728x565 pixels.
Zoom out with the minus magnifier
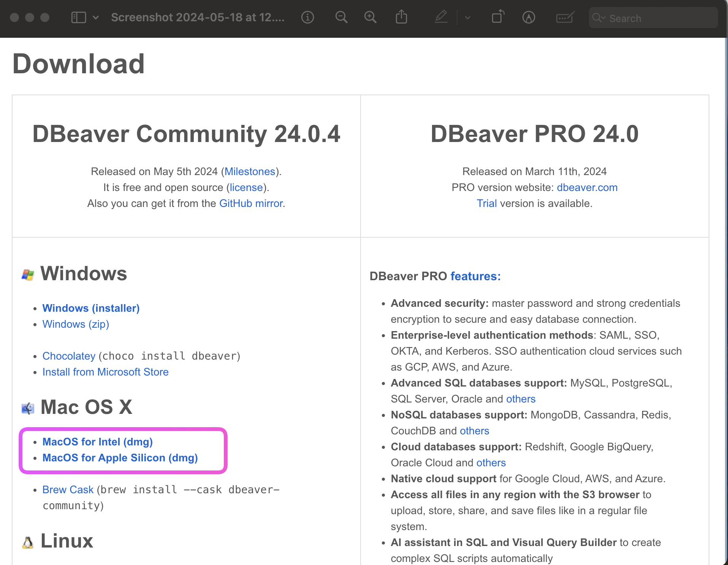tap(341, 17)
